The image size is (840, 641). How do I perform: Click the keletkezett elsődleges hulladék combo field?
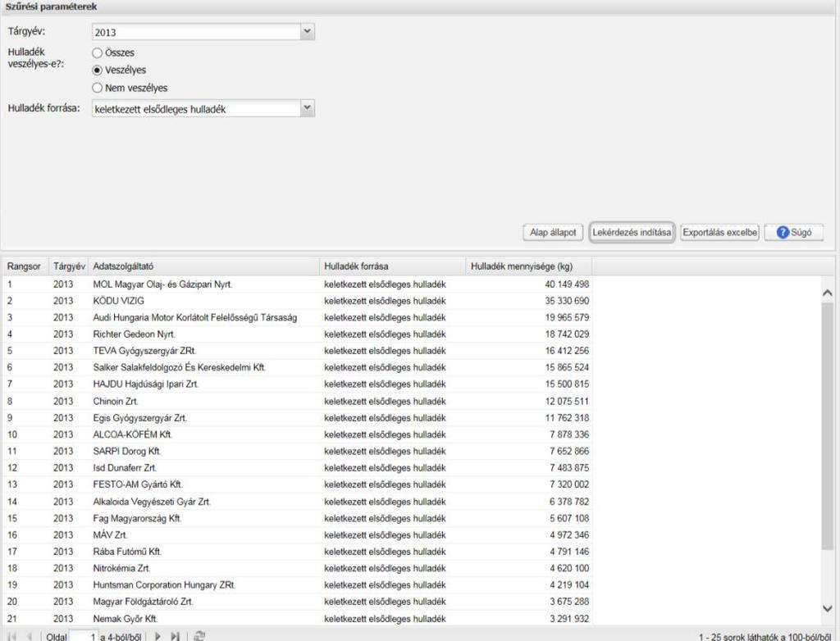(197, 108)
